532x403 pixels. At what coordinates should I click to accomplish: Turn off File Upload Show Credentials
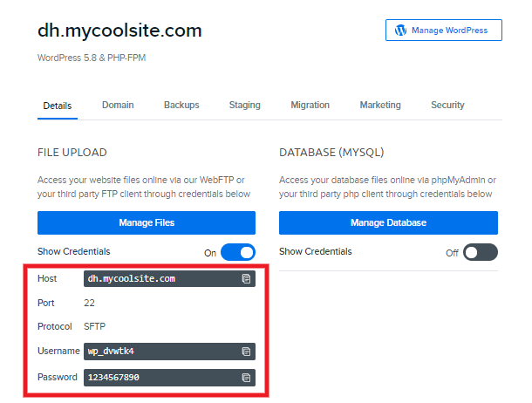coord(238,252)
